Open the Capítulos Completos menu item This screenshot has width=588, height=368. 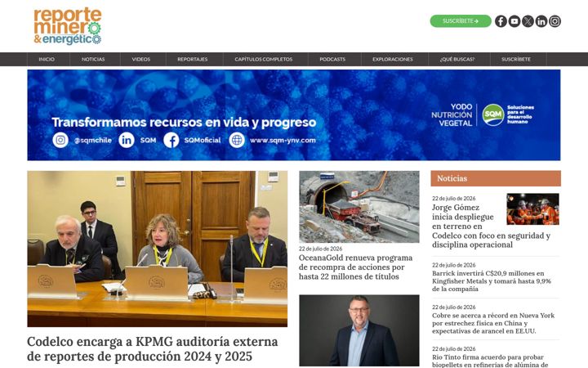(264, 60)
